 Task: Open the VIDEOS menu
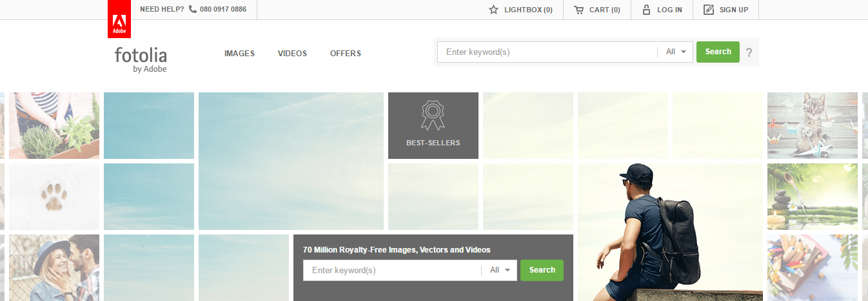(x=292, y=54)
